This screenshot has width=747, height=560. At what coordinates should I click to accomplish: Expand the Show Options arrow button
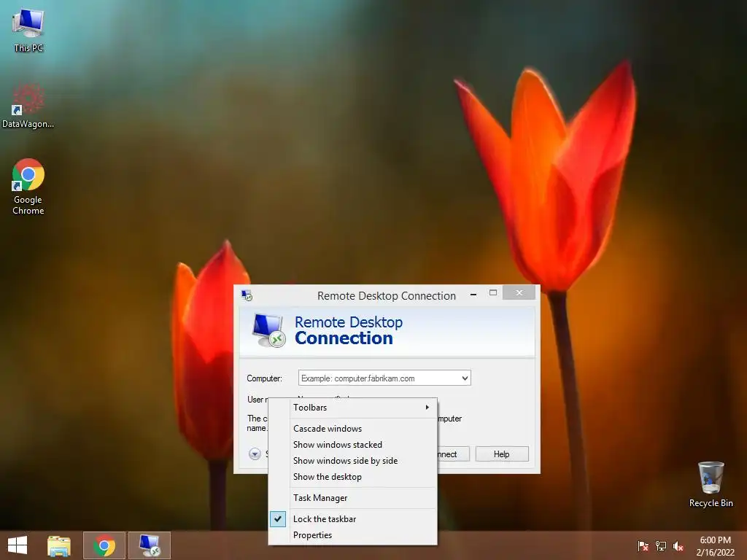[255, 454]
